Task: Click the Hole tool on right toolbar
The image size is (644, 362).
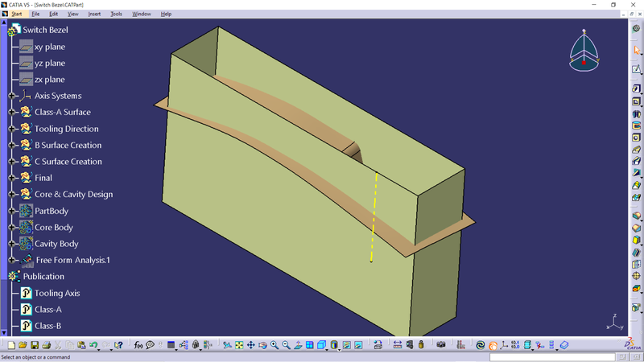Action: tap(636, 138)
